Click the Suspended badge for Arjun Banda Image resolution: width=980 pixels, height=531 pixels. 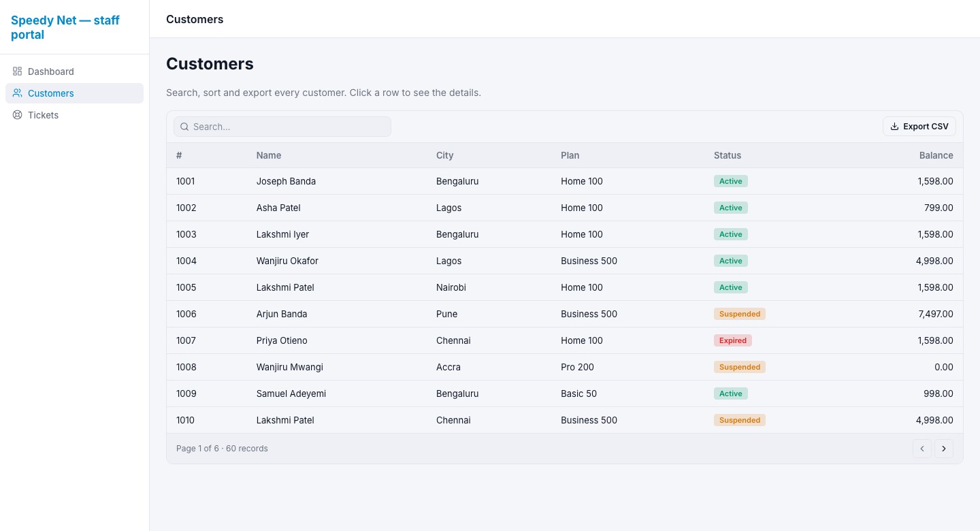[x=740, y=314]
